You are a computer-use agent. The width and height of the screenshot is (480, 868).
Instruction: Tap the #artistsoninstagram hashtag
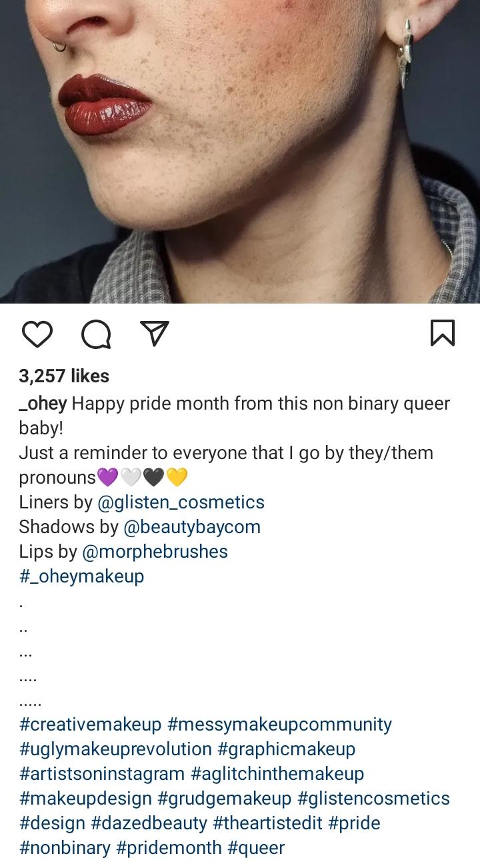point(101,774)
